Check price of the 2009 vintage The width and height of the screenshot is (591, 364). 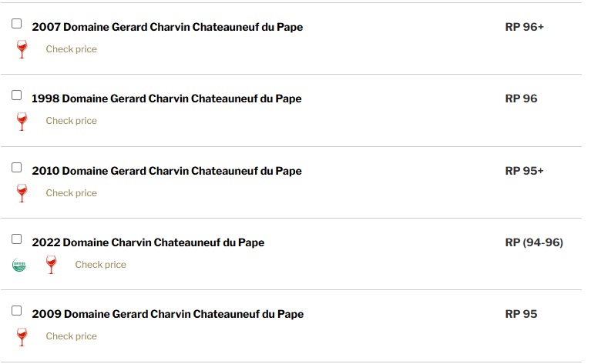click(71, 336)
